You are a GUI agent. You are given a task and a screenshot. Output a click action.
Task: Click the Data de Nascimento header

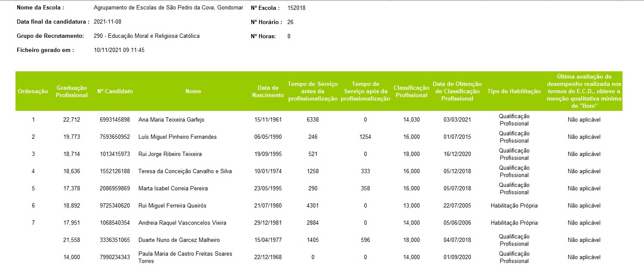[x=268, y=91]
